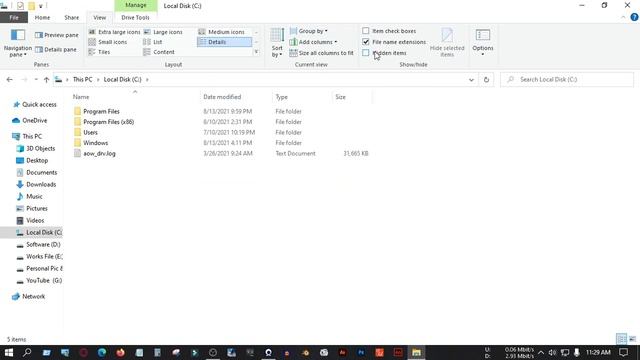Toggle the Preview pane
This screenshot has height=360, width=640.
(x=56, y=35)
